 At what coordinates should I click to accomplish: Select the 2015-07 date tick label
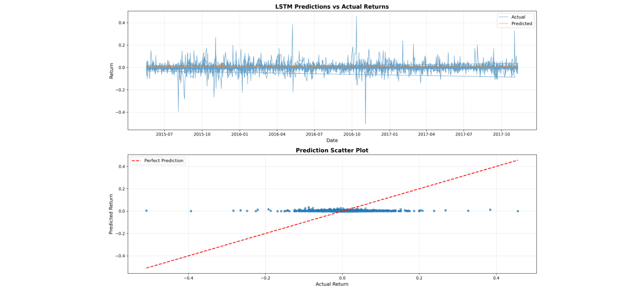[164, 134]
